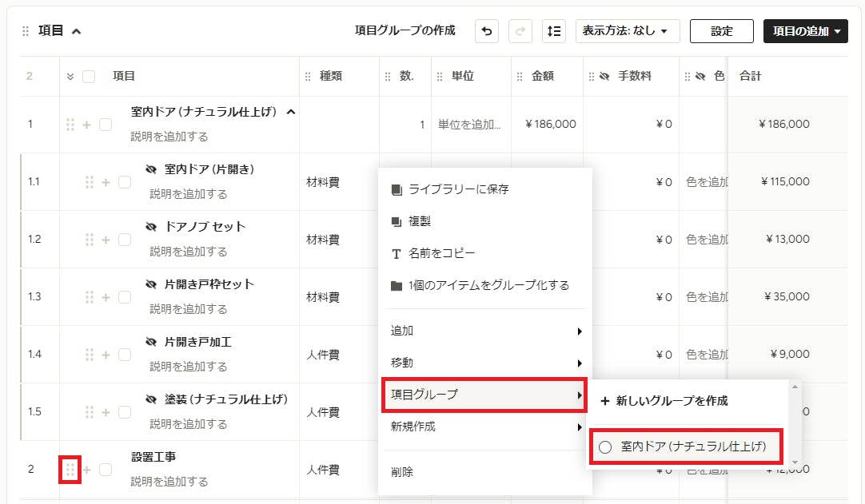Viewport: 865px width, 504px height.
Task: Click 新しいグループを作成 in submenu
Action: pyautogui.click(x=664, y=401)
